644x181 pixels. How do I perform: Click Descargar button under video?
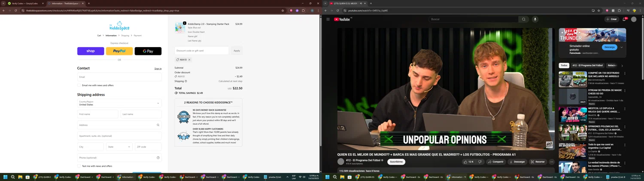click(x=517, y=162)
